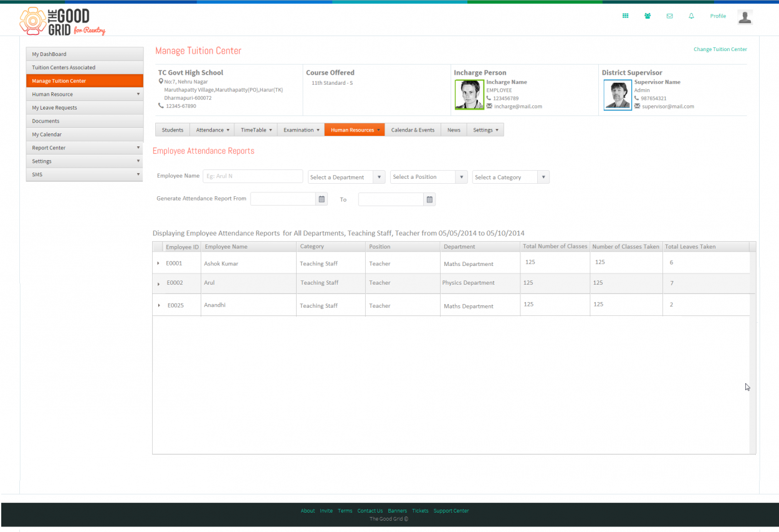Open the Attendance tab menu
The width and height of the screenshot is (779, 532).
(x=213, y=130)
